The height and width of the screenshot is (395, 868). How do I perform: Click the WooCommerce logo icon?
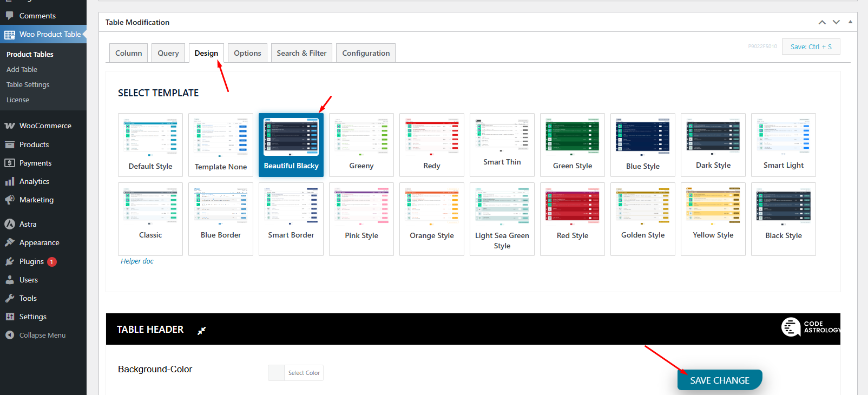10,126
